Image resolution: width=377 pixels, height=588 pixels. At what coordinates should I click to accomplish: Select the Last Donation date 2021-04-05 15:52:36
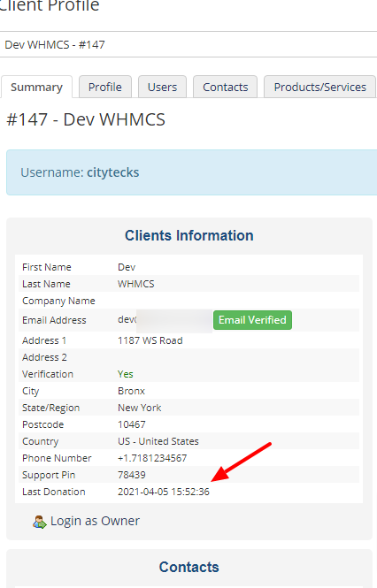164,492
